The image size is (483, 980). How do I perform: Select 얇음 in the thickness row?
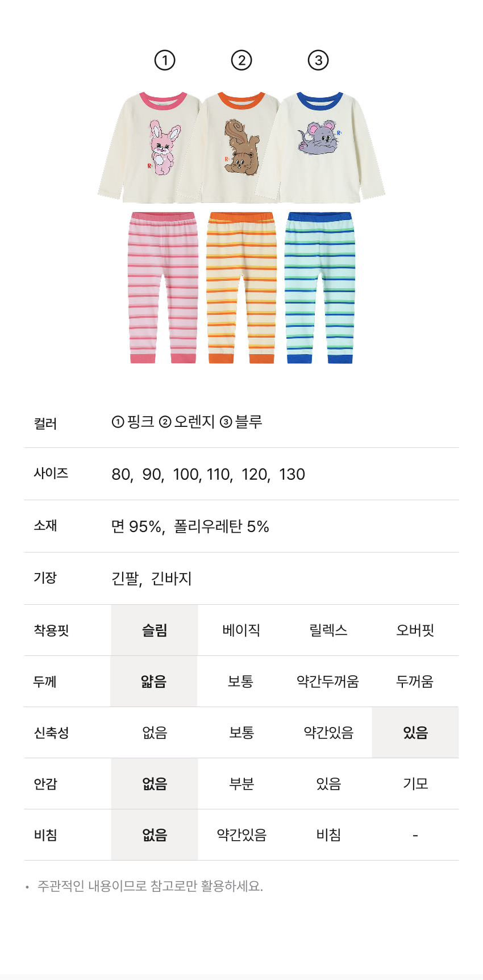[154, 682]
